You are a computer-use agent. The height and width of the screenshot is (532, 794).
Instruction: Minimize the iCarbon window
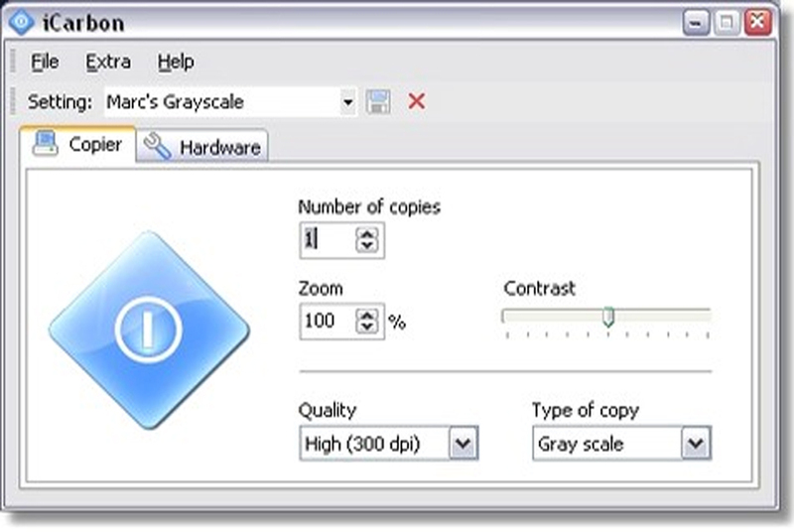click(x=697, y=23)
